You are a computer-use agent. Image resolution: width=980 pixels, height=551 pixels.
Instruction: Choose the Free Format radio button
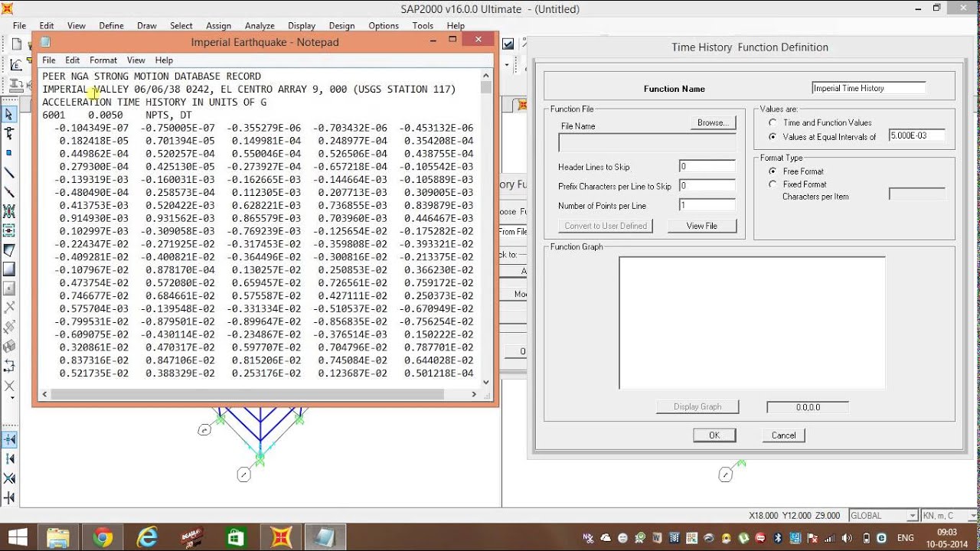point(773,171)
